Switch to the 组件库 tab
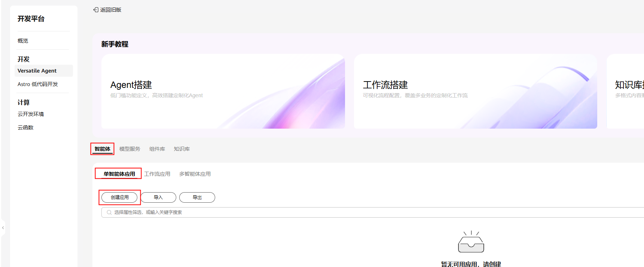 pos(157,149)
